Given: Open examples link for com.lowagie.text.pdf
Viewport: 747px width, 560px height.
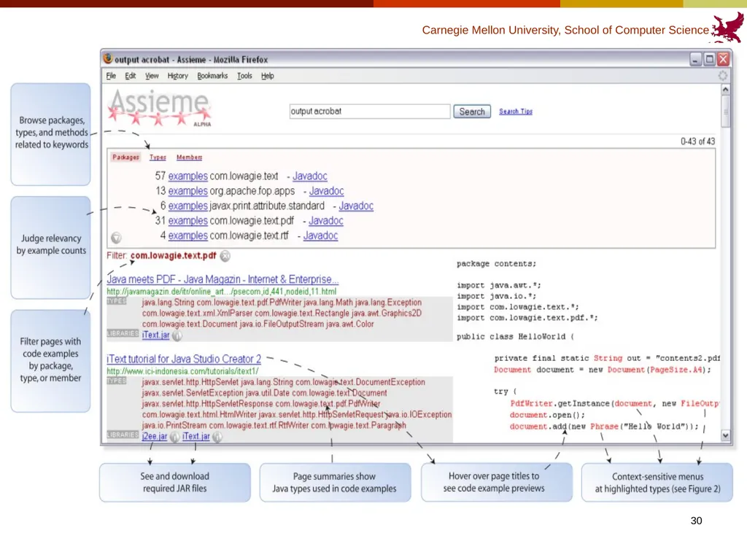Looking at the screenshot, I should point(187,220).
